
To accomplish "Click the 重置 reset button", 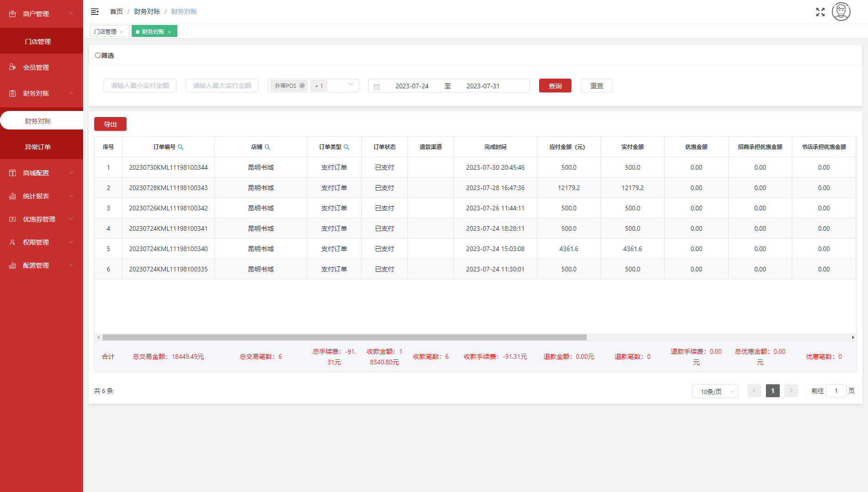I will (597, 86).
